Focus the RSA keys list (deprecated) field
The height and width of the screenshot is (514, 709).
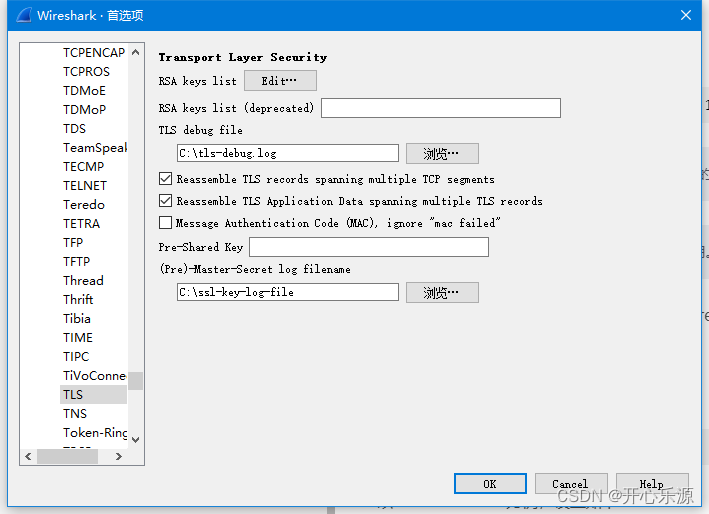441,108
